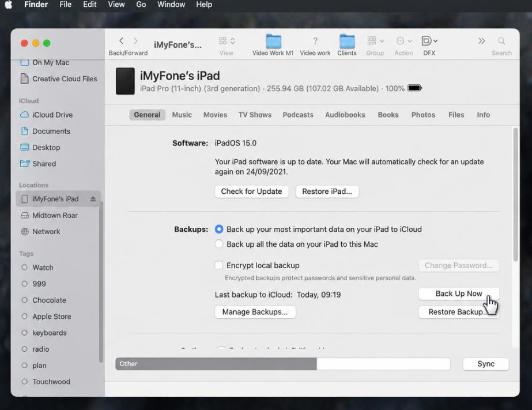Screen dimensions: 532x410
Task: Open the File menu
Action: coord(66,5)
